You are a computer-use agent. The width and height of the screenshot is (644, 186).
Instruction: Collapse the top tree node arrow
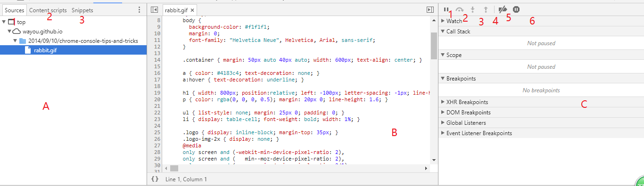[4, 22]
